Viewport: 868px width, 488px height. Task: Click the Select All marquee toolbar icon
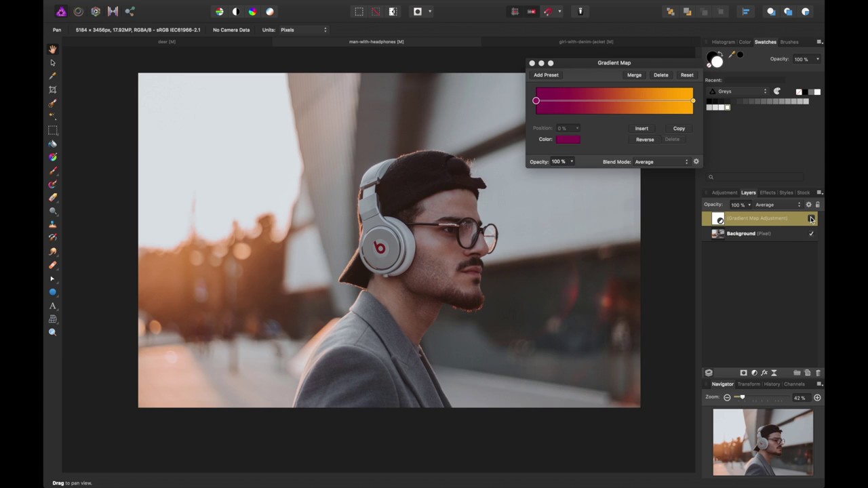[x=359, y=12]
